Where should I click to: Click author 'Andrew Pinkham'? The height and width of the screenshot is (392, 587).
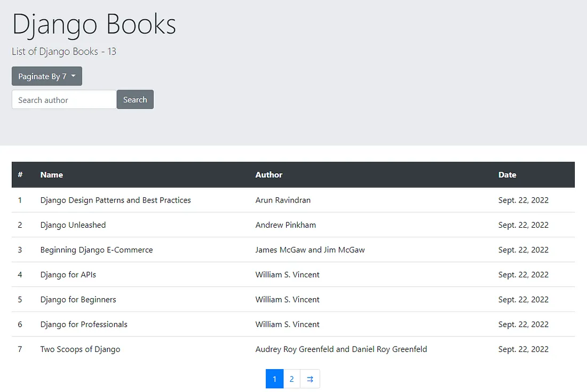coord(285,225)
